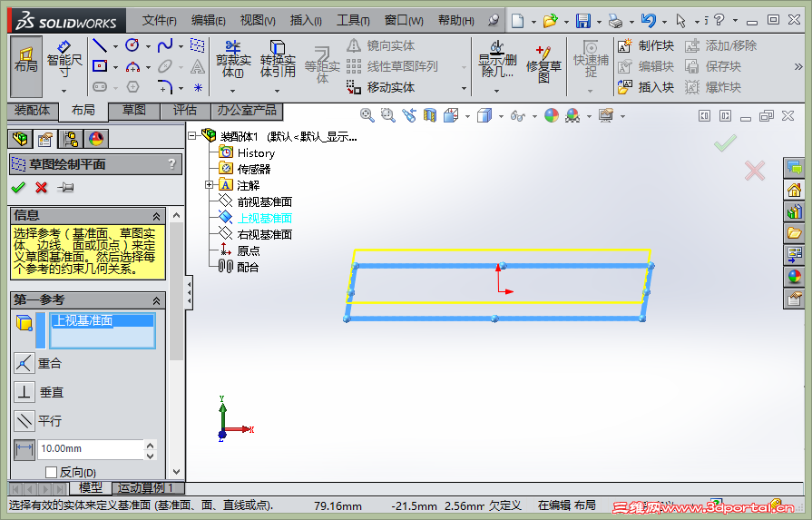Open the Smart Dimension dropdown arrow
Screen dimensions: 812x520
click(64, 91)
